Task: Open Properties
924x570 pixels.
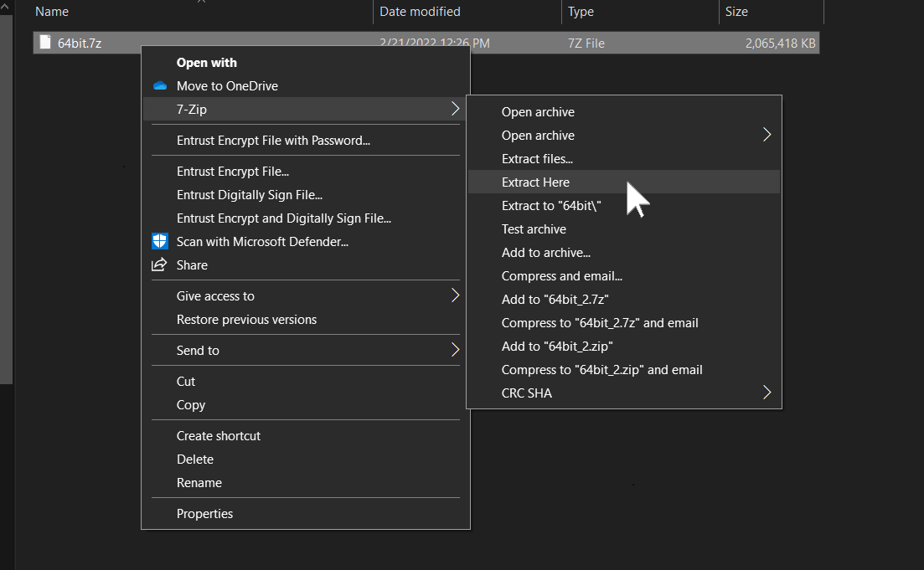Action: (x=305, y=513)
